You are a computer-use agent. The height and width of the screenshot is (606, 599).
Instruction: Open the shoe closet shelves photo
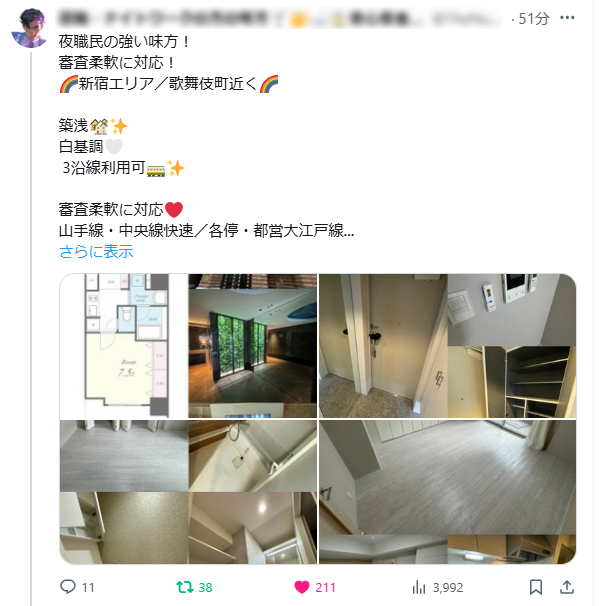point(512,382)
